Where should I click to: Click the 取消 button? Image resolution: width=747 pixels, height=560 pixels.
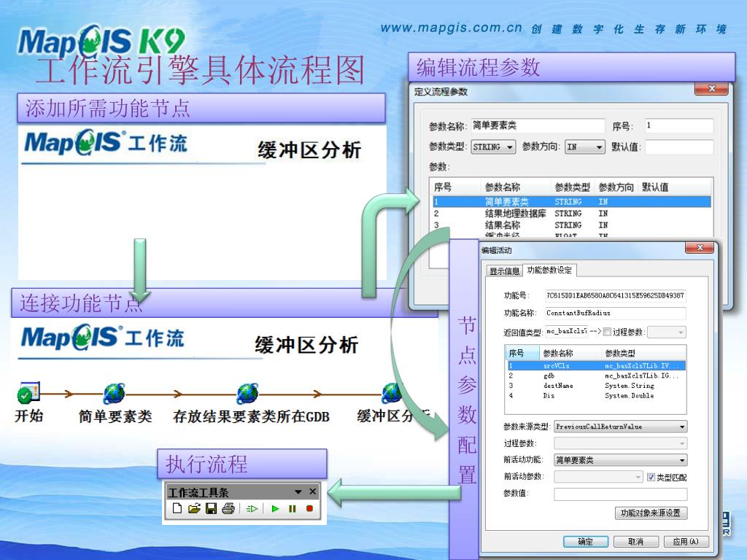(x=636, y=542)
